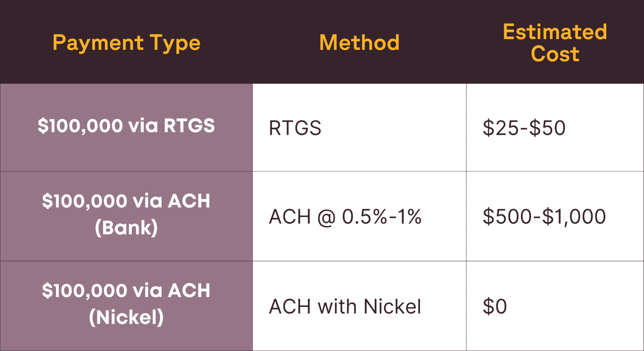The height and width of the screenshot is (351, 644).
Task: Click the (Nickel) text in third row
Action: click(126, 317)
